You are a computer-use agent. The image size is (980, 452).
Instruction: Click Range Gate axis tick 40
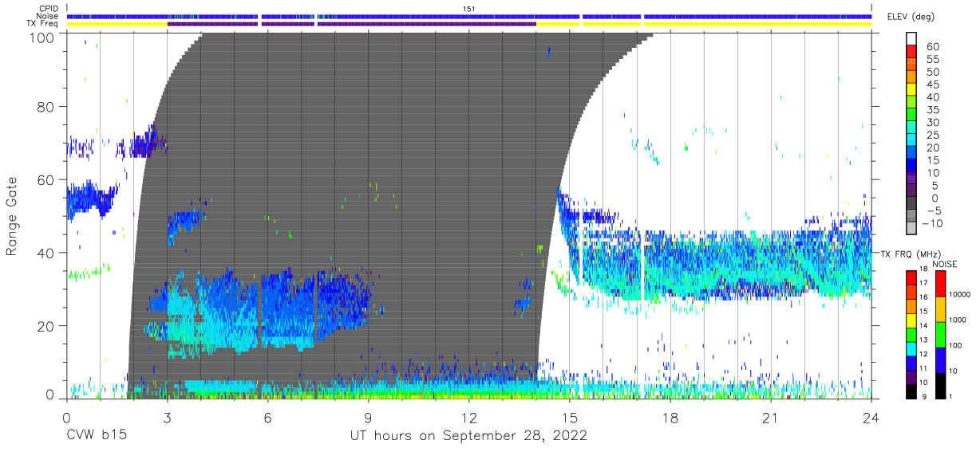tap(47, 253)
